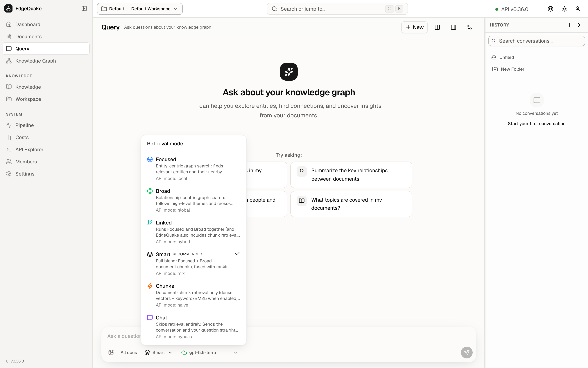Click the API v0.36.0 status indicator

(512, 9)
